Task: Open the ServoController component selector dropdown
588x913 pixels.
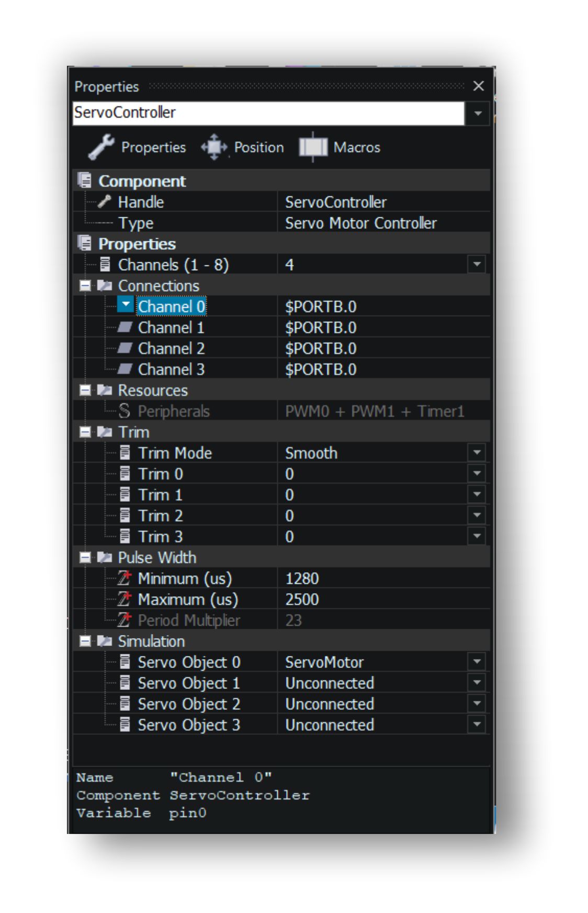Action: 478,113
